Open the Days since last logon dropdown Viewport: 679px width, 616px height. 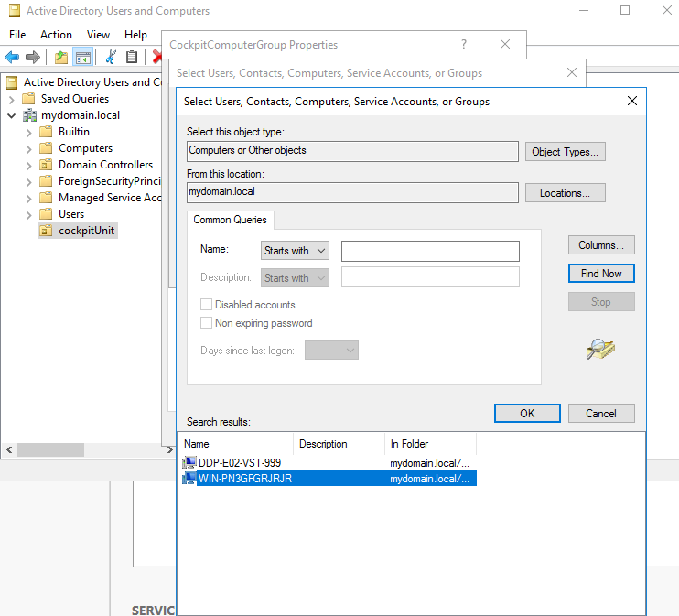click(331, 350)
